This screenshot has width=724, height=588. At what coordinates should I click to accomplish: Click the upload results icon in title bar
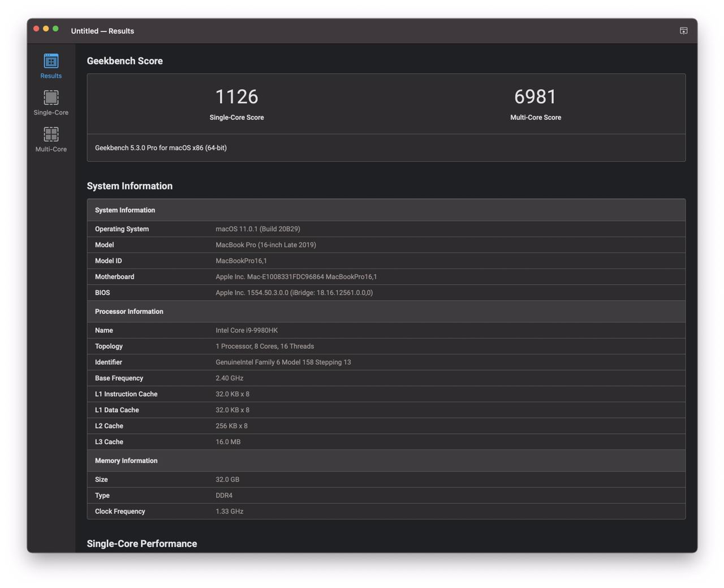pos(683,31)
